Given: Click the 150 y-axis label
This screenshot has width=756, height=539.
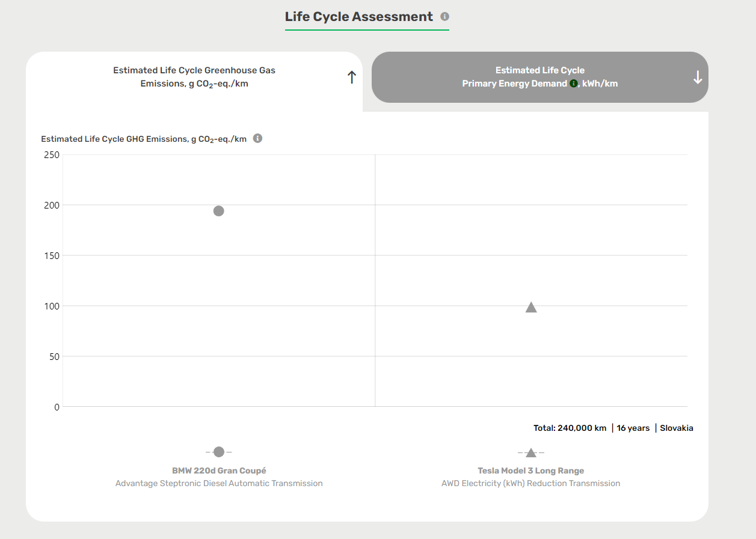Looking at the screenshot, I should point(52,256).
